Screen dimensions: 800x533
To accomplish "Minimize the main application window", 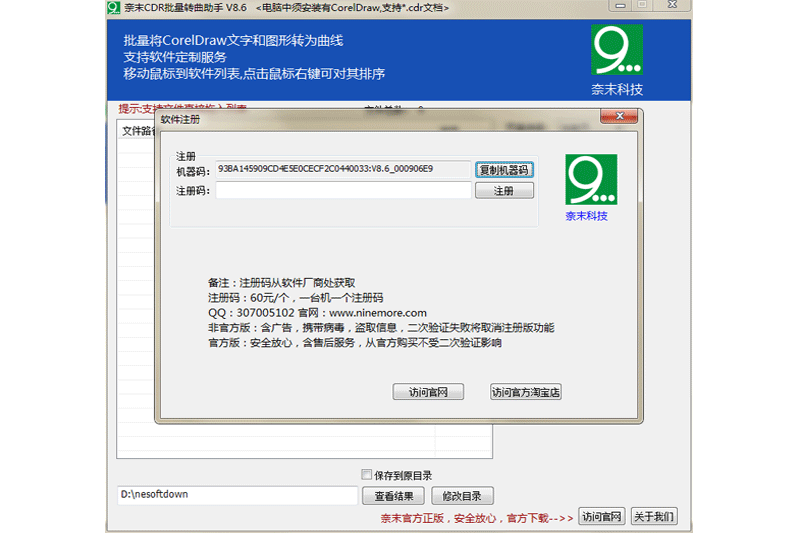I will 619,7.
